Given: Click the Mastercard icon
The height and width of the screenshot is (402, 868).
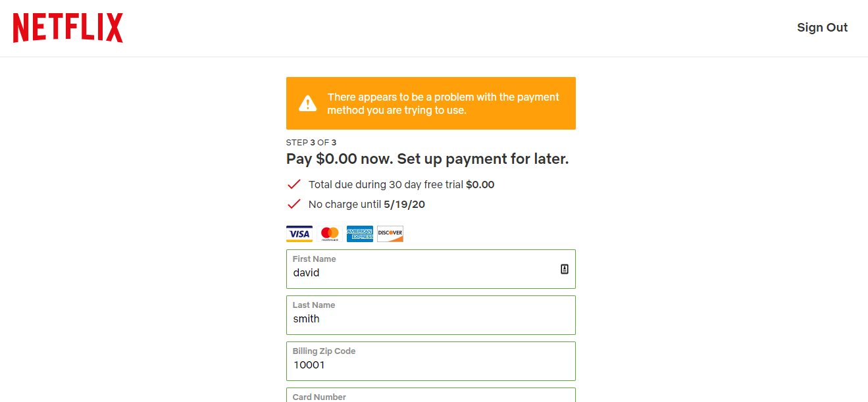Looking at the screenshot, I should click(330, 234).
